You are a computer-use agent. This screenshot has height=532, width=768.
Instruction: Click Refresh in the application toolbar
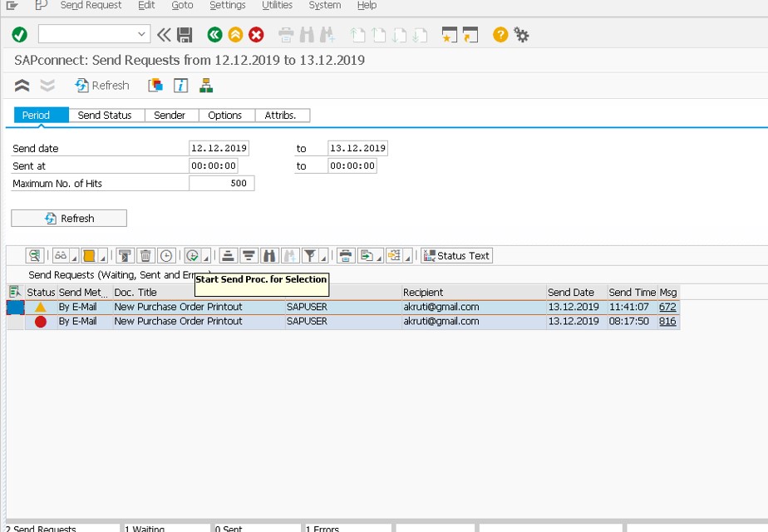click(x=102, y=86)
